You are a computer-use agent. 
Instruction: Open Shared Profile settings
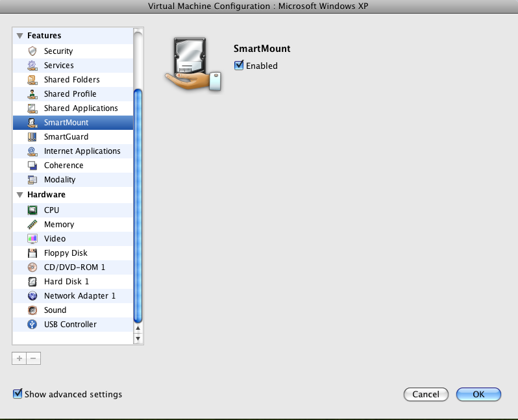73,94
